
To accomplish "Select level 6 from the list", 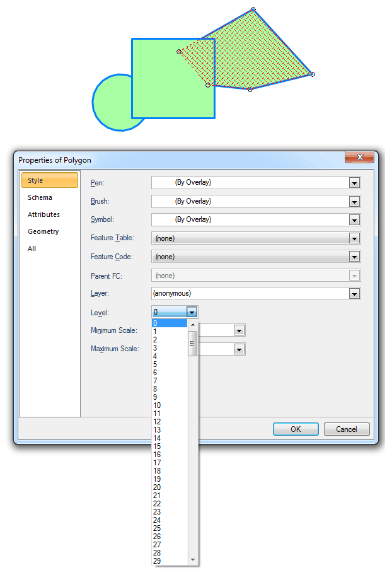I will point(170,372).
